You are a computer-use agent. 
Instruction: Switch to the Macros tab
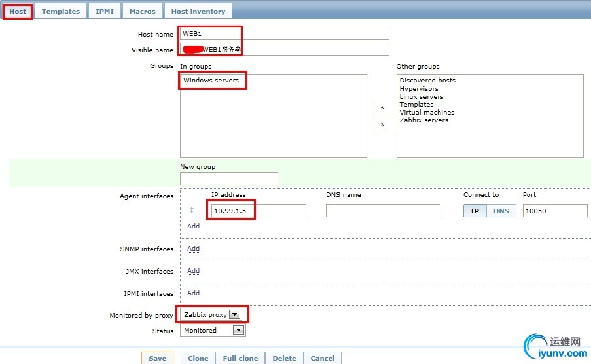tap(143, 11)
